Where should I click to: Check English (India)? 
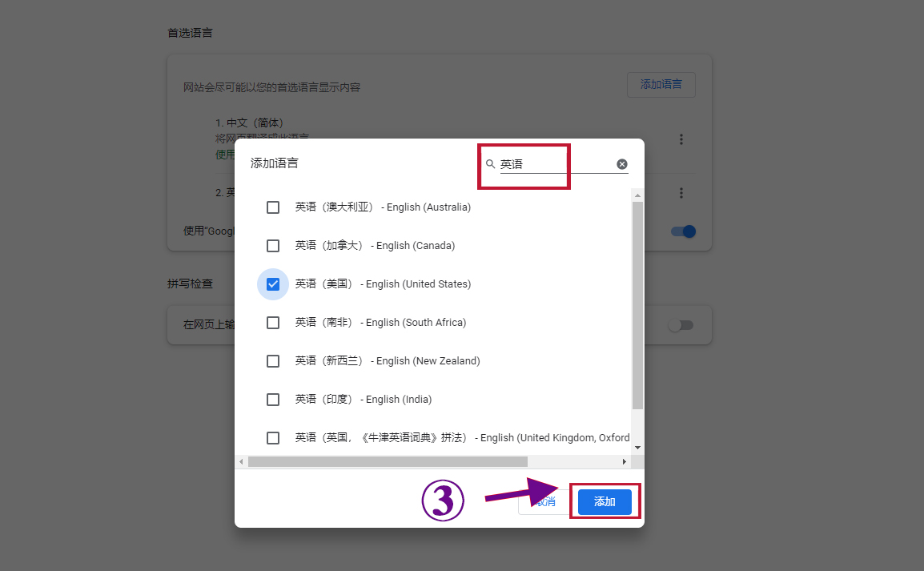click(x=273, y=399)
